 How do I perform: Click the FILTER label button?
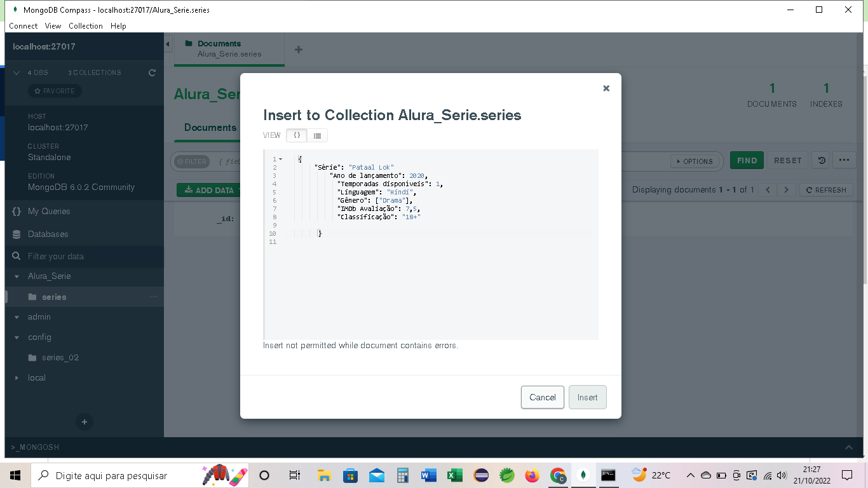[192, 161]
